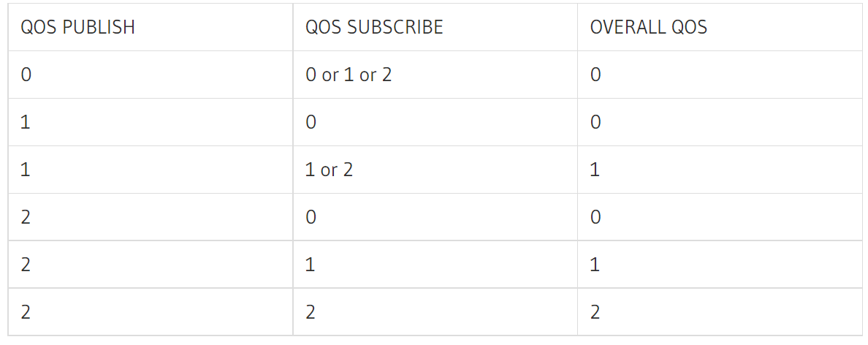Click overall QOS 2 in last row
This screenshot has width=868, height=345.
point(595,312)
